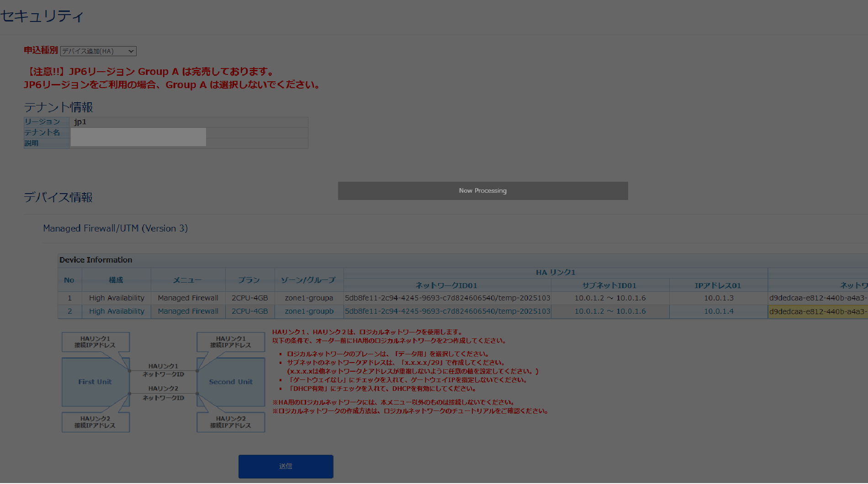
Task: Click the Second Unit box in diagram
Action: [231, 382]
